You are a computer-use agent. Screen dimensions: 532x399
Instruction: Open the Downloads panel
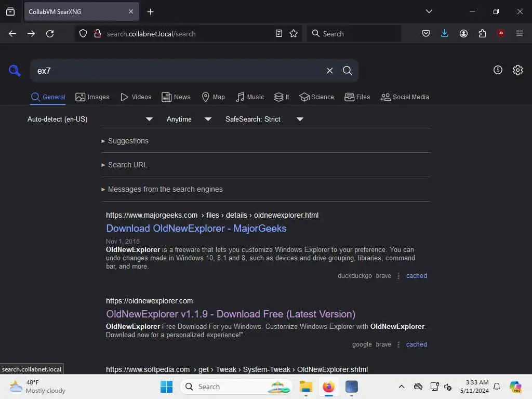tap(445, 33)
